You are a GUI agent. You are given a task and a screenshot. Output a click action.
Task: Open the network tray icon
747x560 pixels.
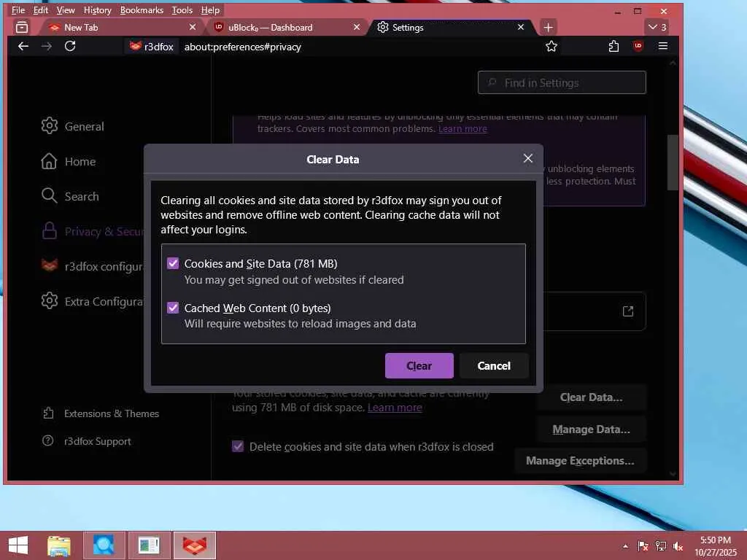click(660, 546)
